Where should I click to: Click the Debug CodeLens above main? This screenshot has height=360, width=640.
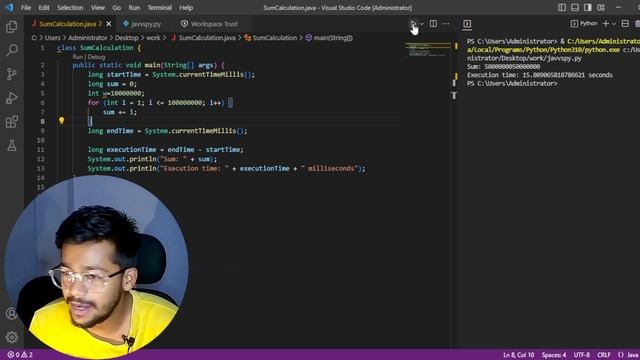coord(97,57)
